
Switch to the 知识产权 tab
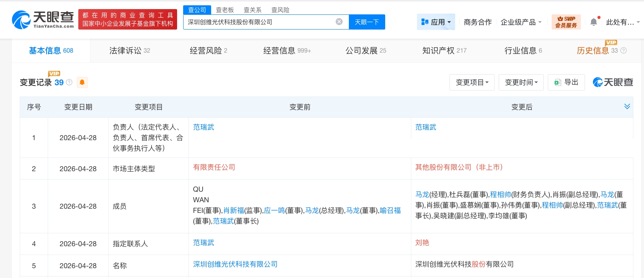(x=444, y=50)
